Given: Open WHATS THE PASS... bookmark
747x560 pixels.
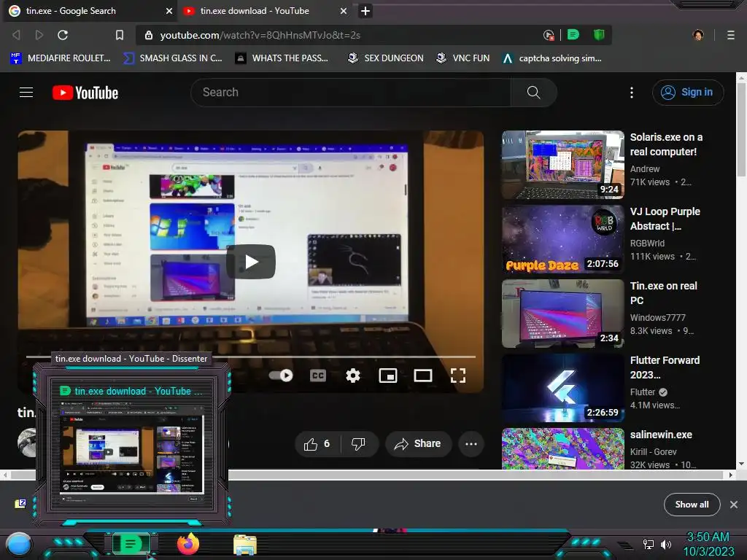Looking at the screenshot, I should 282,58.
